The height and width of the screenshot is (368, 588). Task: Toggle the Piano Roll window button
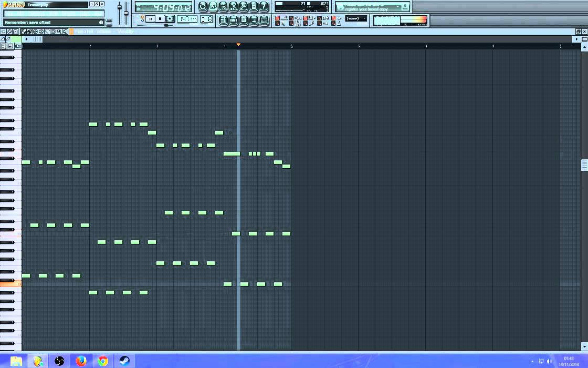click(x=244, y=21)
